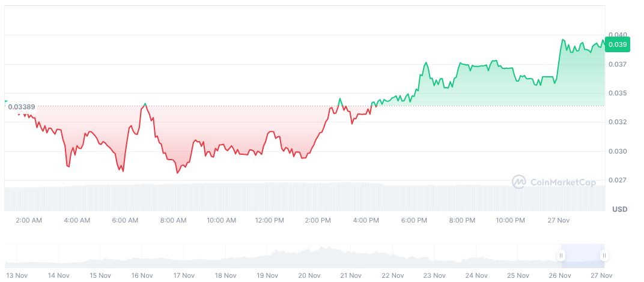Jump to 20 Nov on navigator timeline

tap(309, 275)
